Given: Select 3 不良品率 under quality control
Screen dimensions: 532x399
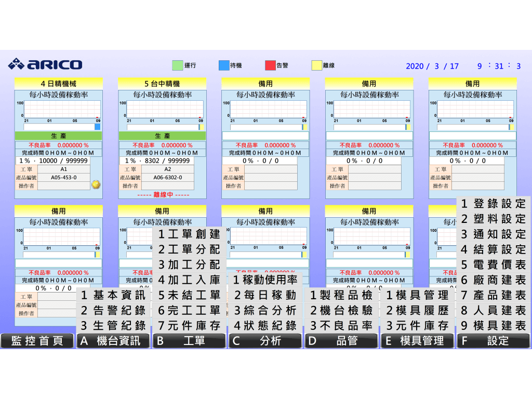Looking at the screenshot, I should [341, 326].
